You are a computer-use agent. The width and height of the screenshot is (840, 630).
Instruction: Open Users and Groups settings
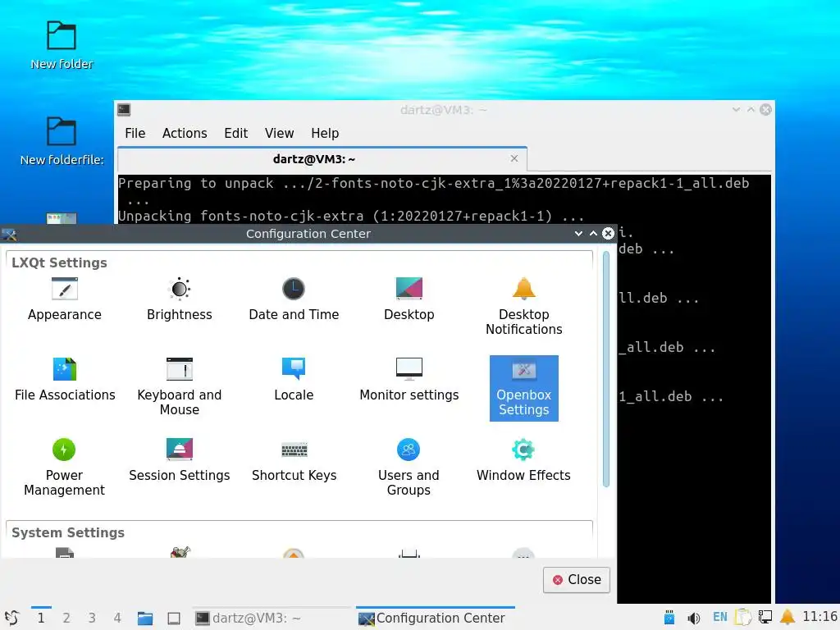409,467
